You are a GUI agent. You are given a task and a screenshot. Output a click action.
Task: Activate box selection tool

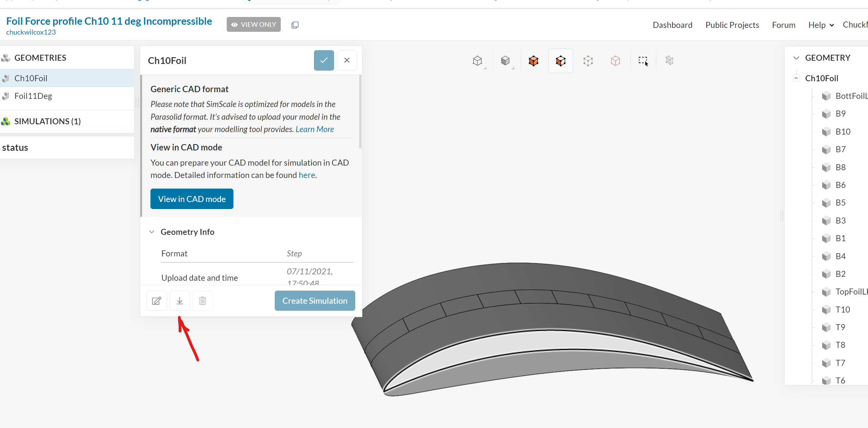[643, 61]
